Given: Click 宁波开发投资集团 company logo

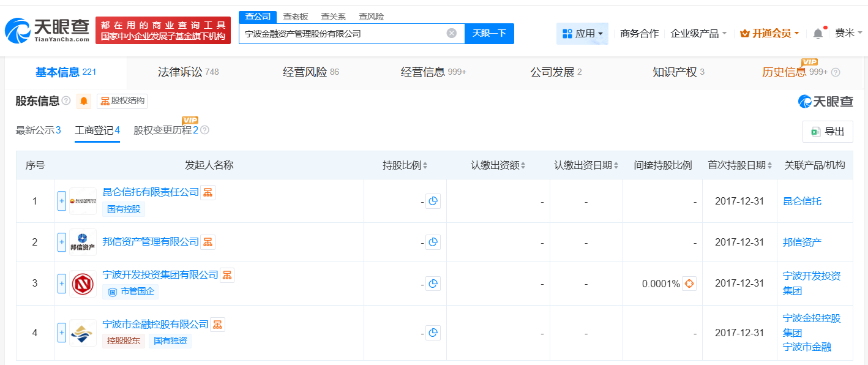Looking at the screenshot, I should (x=83, y=283).
